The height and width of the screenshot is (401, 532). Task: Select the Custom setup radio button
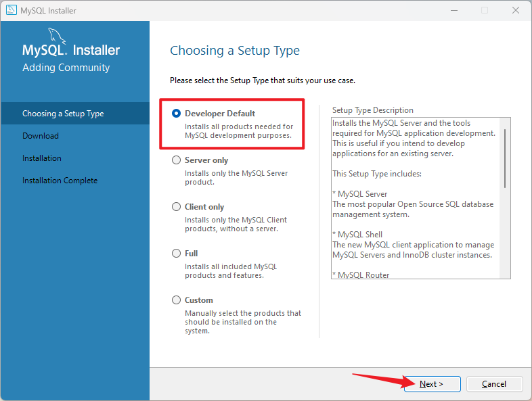(177, 300)
